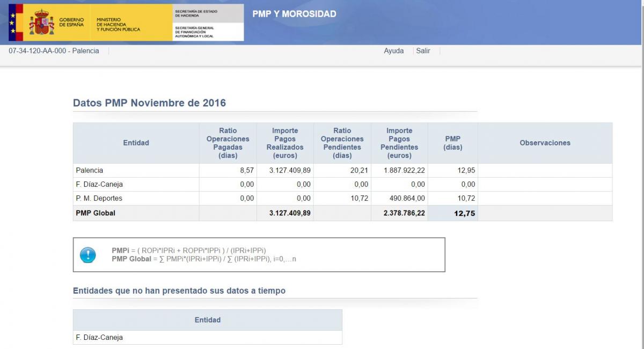Click the Importe Pagos Realizados column header
The height and width of the screenshot is (349, 644).
pos(285,143)
